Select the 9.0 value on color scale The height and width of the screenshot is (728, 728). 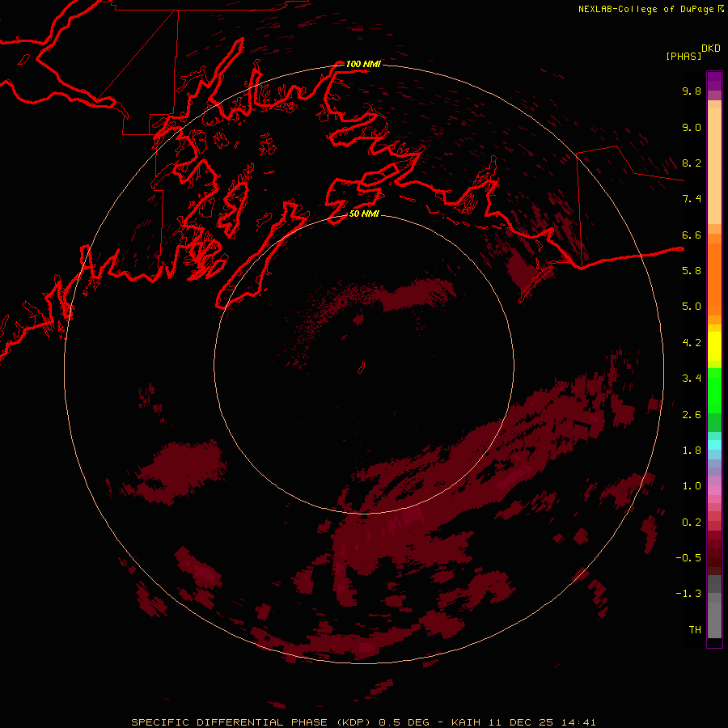click(x=692, y=127)
